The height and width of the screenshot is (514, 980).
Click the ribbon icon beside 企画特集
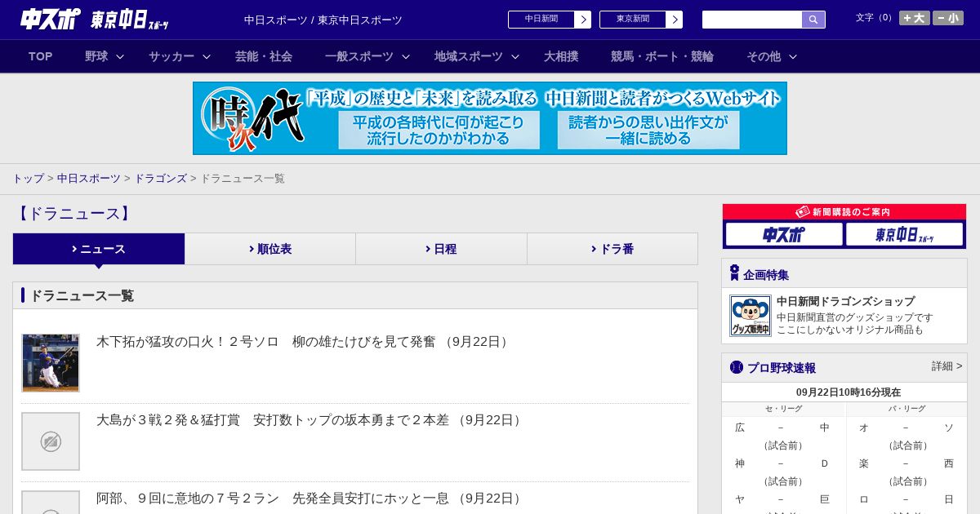coord(734,273)
